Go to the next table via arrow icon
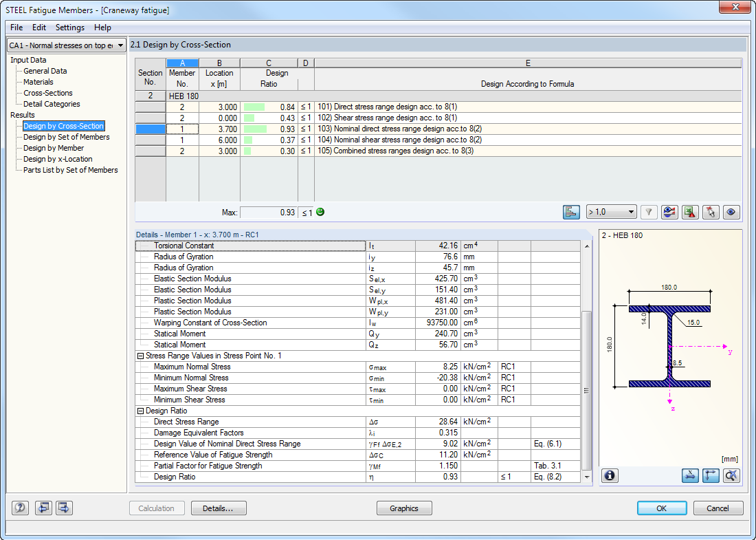 click(x=64, y=508)
